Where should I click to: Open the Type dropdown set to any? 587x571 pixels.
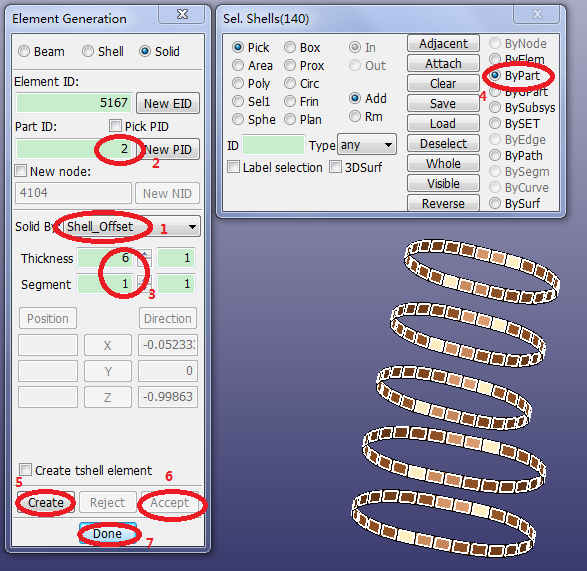(367, 145)
